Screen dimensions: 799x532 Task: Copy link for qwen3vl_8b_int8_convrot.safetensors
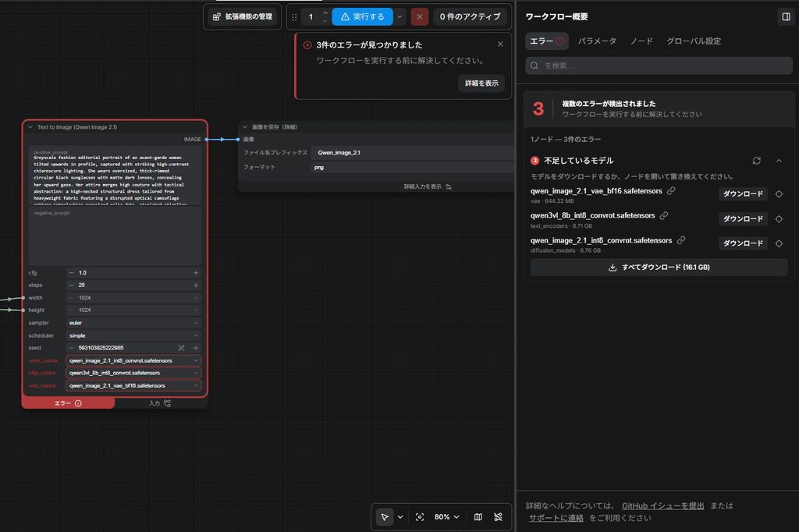coord(664,215)
